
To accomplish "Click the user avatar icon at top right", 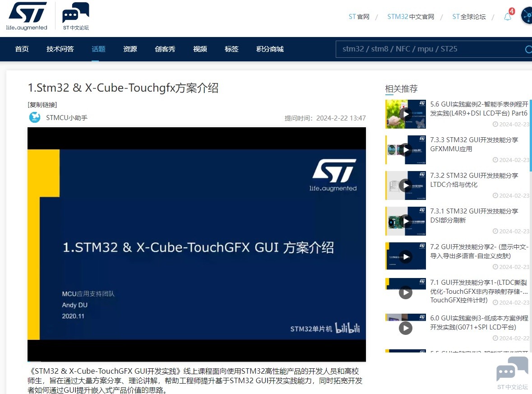I will (527, 16).
